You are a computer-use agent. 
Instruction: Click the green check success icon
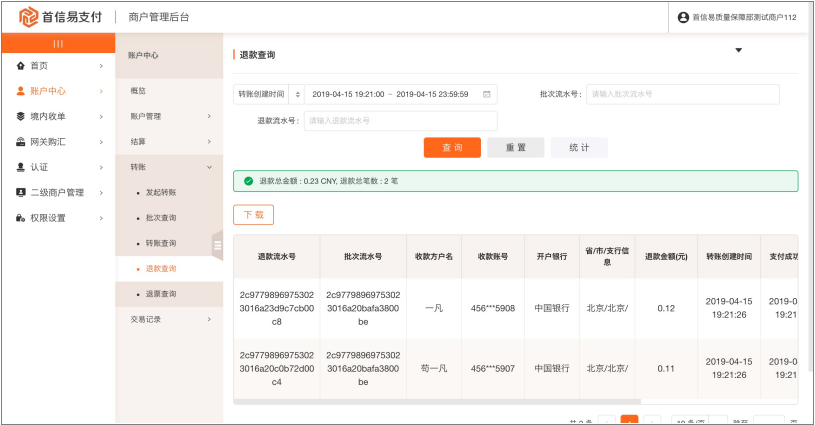[248, 181]
